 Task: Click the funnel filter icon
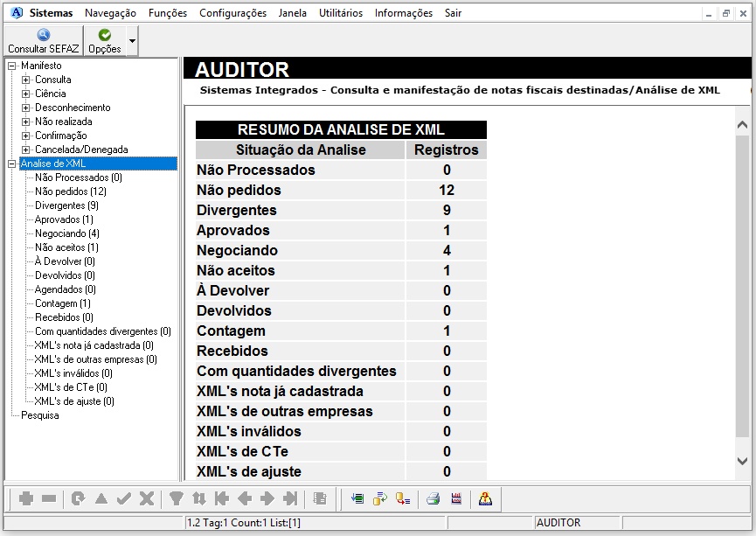(x=176, y=498)
